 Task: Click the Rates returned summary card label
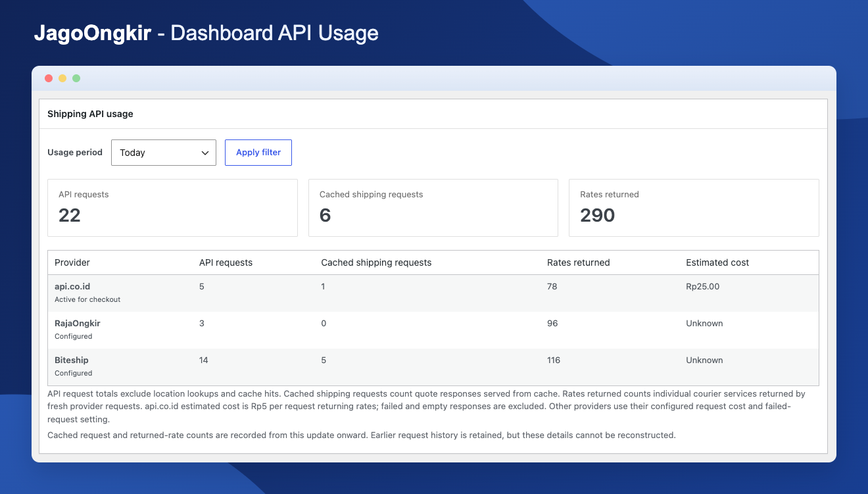coord(610,195)
